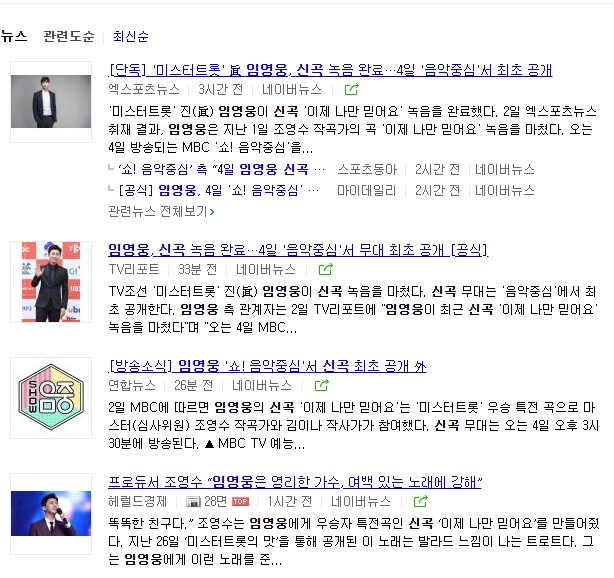Open related [공식] 임영웅 마이데일리 link

coord(219,191)
